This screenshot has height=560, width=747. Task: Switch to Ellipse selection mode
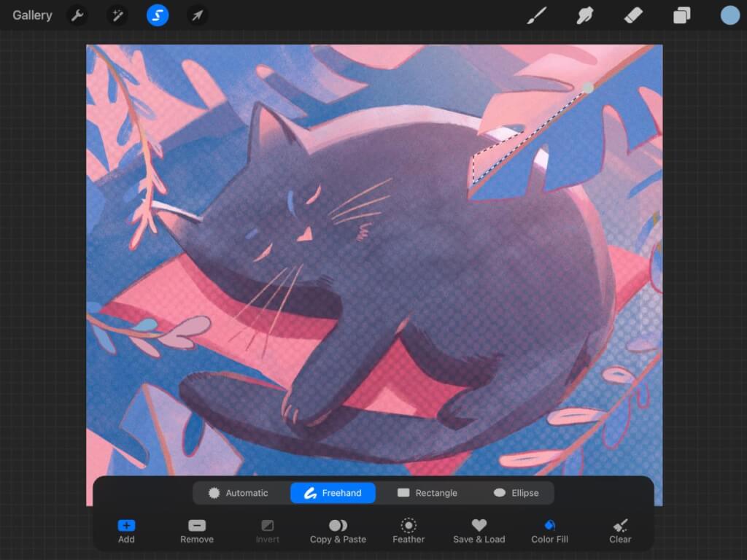516,493
